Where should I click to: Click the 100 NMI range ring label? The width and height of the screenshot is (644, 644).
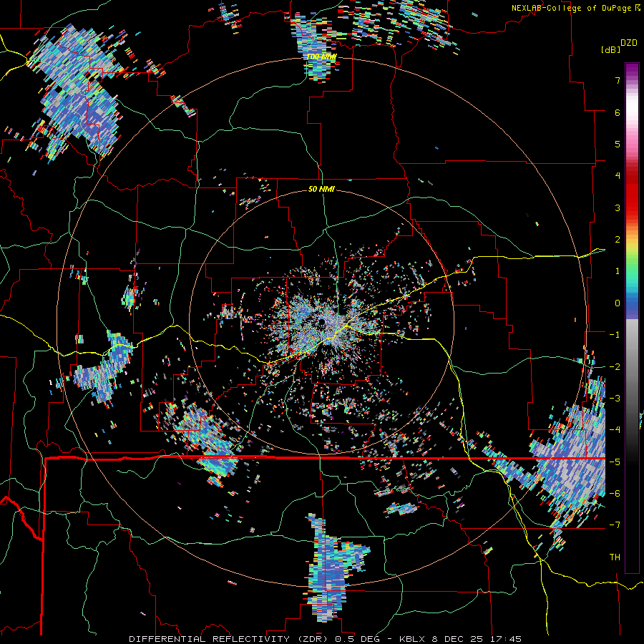(321, 57)
